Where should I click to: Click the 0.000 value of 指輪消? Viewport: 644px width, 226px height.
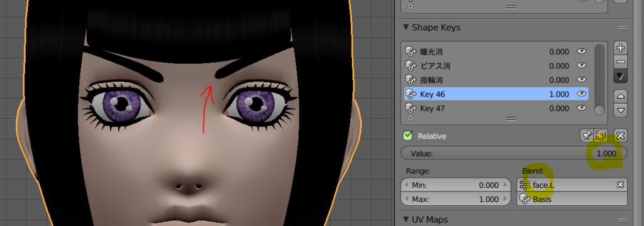coord(559,80)
